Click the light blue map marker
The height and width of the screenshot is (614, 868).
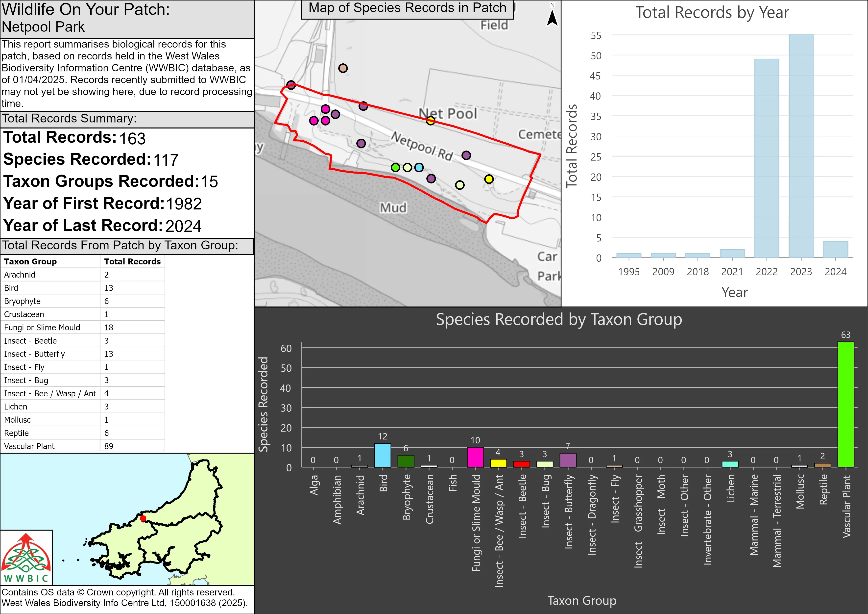[419, 167]
